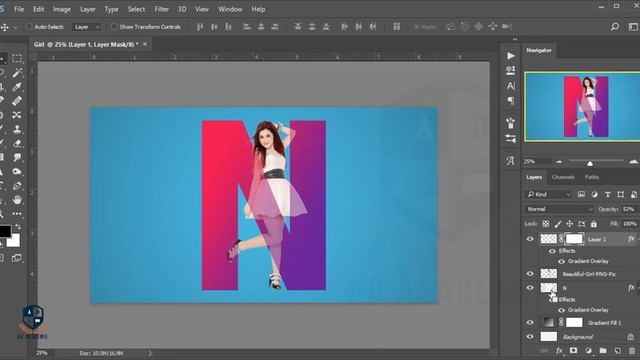Viewport: 640px width, 360px height.
Task: Click the Edit toolbar three-dots button
Action: [17, 214]
